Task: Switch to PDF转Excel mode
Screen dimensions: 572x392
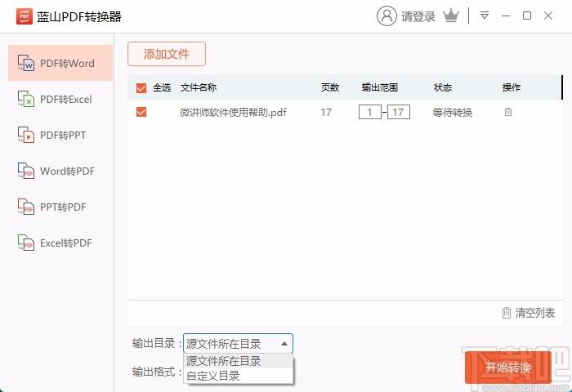Action: tap(60, 99)
